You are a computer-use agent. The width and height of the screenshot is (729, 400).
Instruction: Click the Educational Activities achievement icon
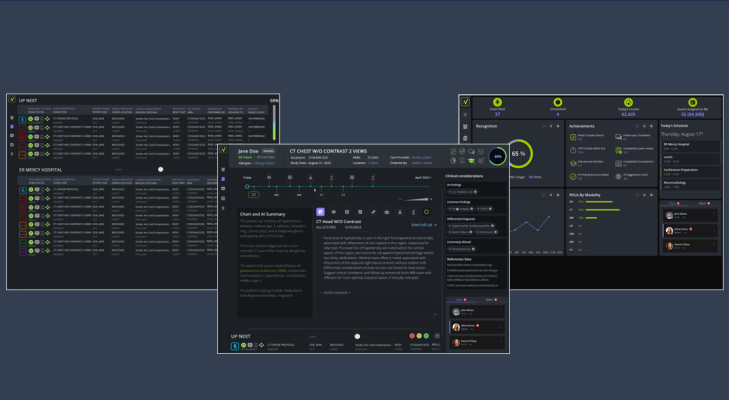tap(573, 161)
